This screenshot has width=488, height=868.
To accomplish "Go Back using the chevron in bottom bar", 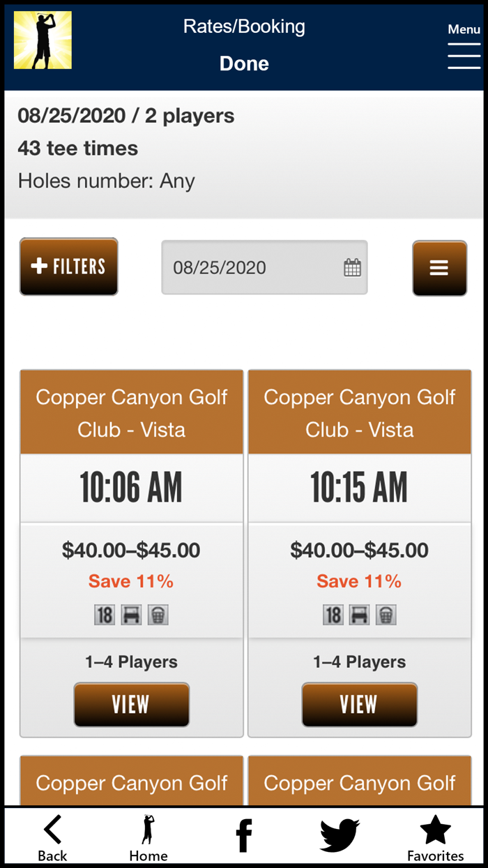I will click(x=52, y=831).
